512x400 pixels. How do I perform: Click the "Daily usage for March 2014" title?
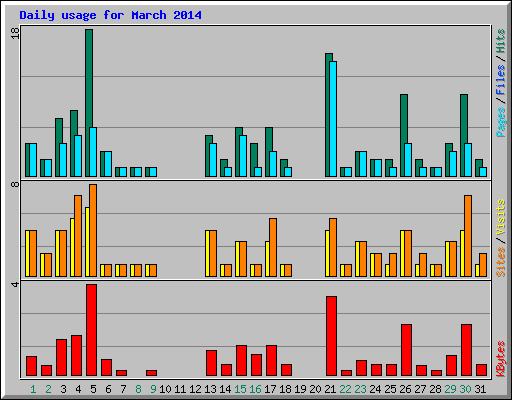110,15
